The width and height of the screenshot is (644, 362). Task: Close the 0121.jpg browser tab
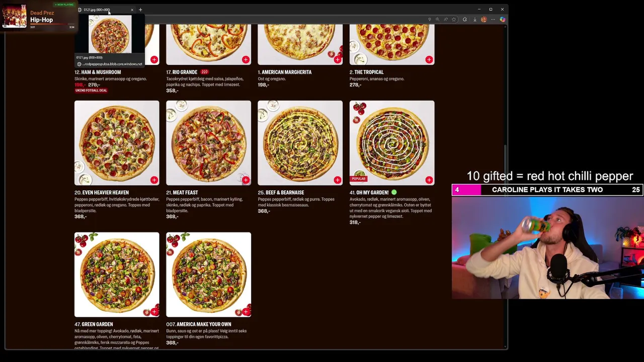[132, 10]
